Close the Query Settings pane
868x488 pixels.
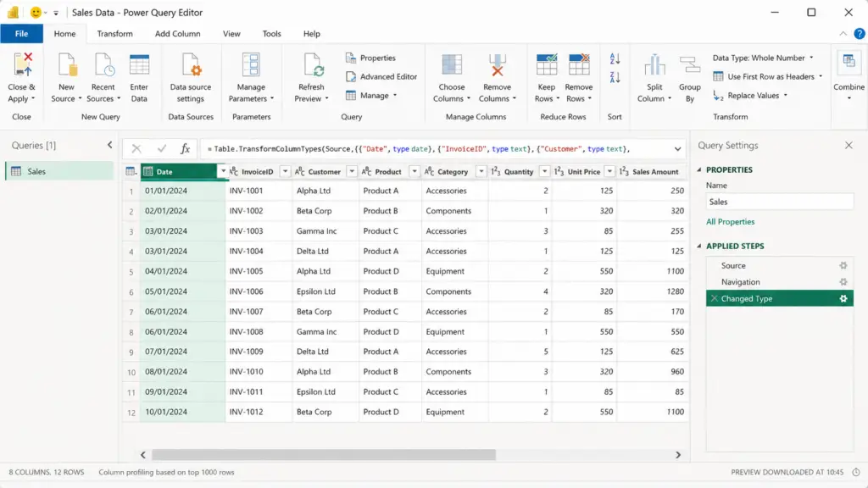(849, 145)
